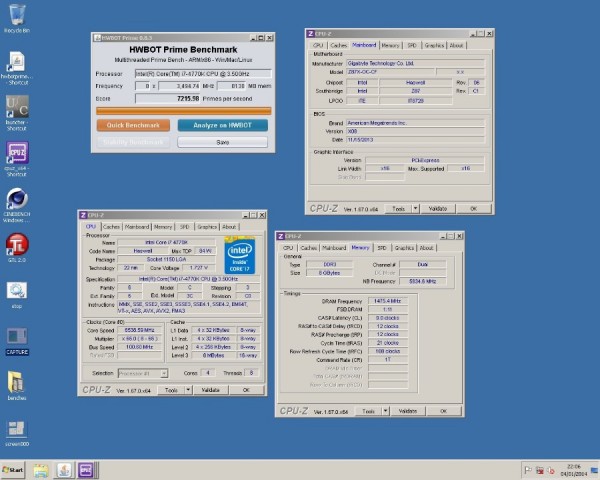Open Processor #1 Selection dropdown
The image size is (600, 480).
(143, 373)
